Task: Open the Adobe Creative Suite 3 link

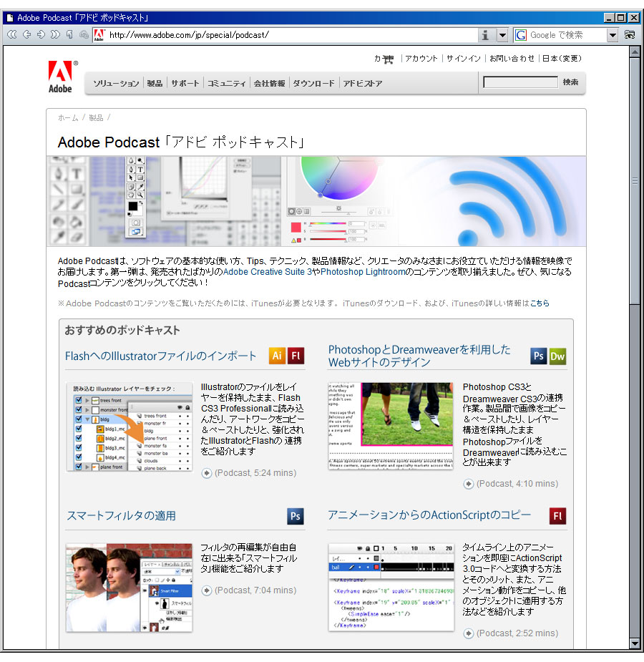Action: click(268, 272)
